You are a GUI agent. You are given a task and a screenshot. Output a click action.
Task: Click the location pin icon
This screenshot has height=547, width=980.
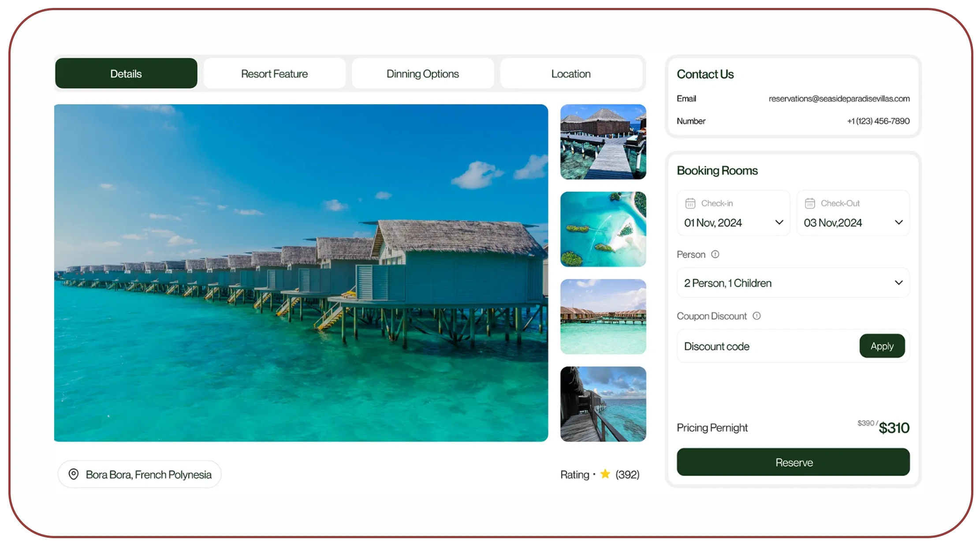74,474
